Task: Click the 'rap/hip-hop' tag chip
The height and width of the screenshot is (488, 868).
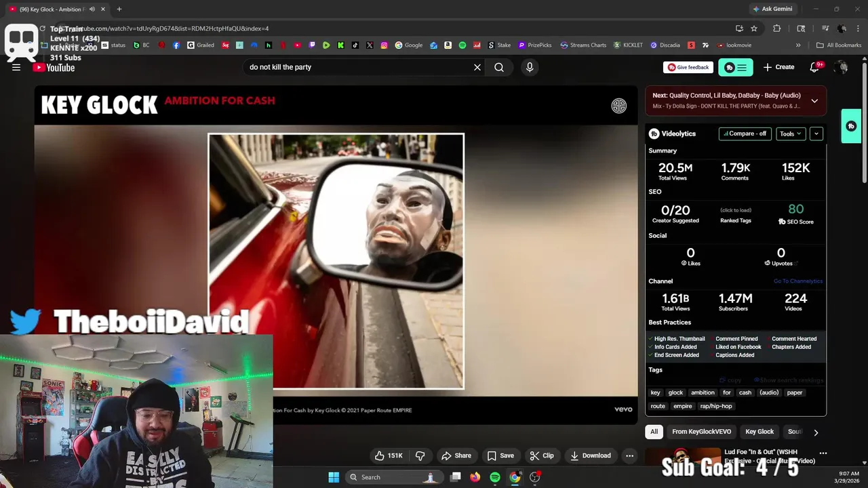Action: 716,406
